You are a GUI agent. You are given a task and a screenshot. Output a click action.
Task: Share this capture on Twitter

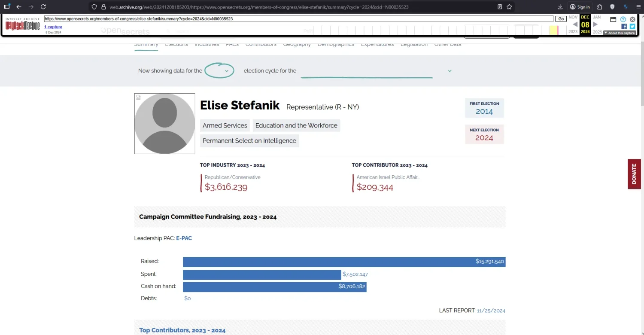[632, 26]
